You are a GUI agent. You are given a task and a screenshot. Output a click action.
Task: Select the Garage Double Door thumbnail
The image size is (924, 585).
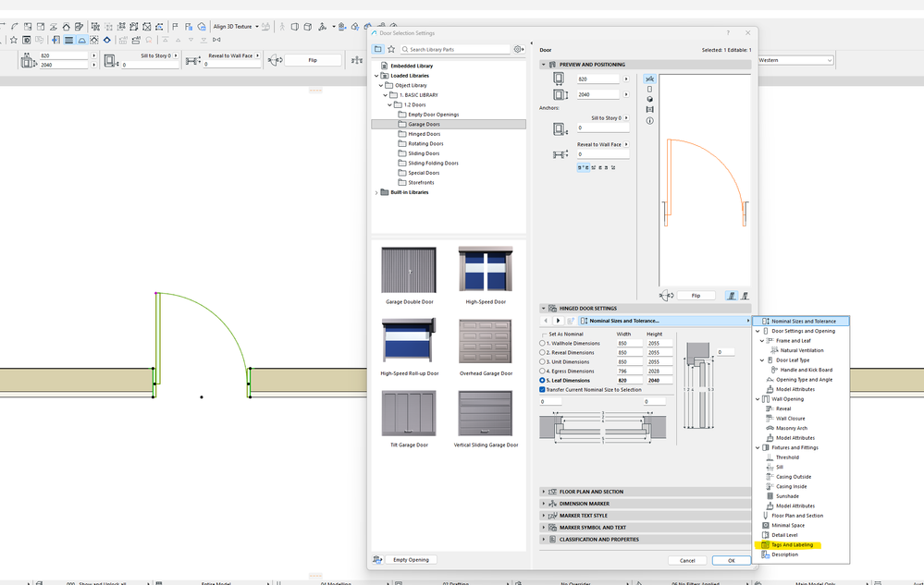tap(409, 270)
